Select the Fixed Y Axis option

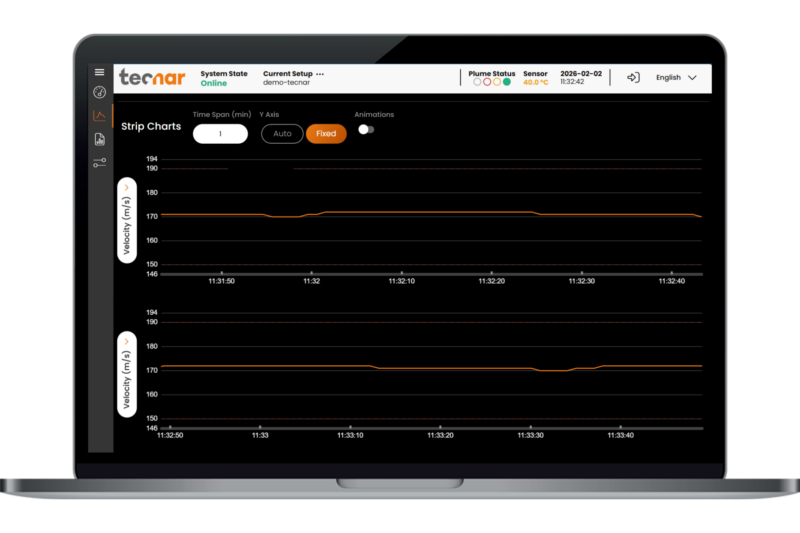326,134
